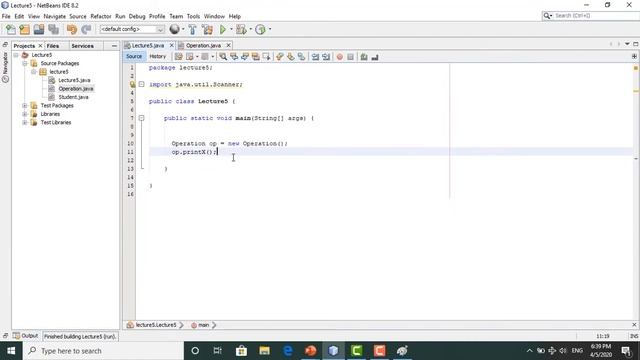Open the Team menu
The width and height of the screenshot is (640, 360).
176,16
